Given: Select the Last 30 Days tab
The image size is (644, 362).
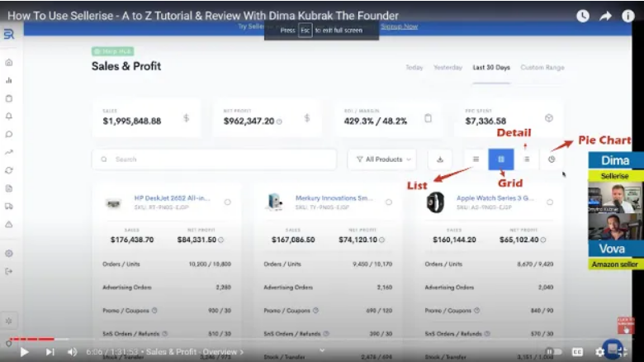Looking at the screenshot, I should click(491, 68).
